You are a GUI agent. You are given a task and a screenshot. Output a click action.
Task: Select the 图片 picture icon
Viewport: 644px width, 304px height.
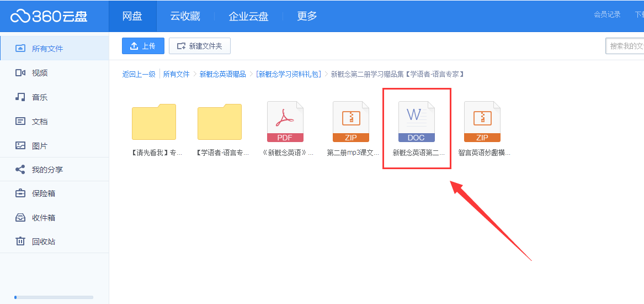point(20,145)
